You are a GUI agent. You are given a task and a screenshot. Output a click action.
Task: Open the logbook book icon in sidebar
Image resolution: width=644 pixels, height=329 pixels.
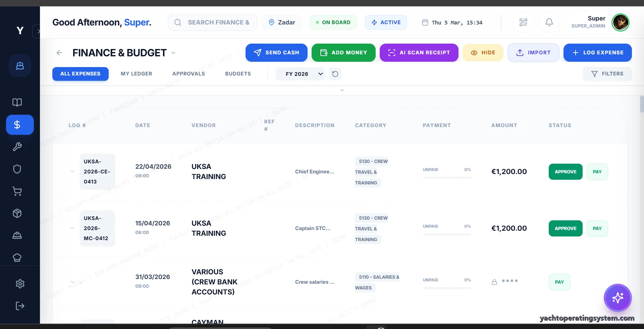(17, 102)
